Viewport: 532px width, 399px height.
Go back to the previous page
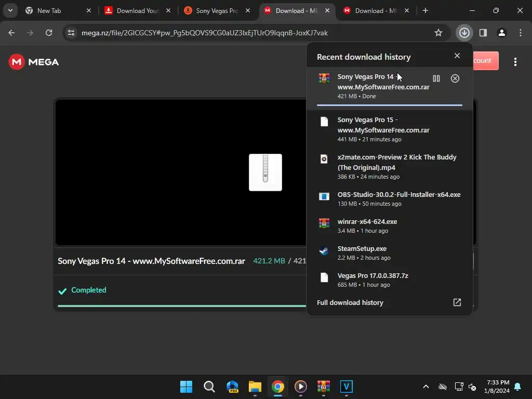click(x=11, y=33)
